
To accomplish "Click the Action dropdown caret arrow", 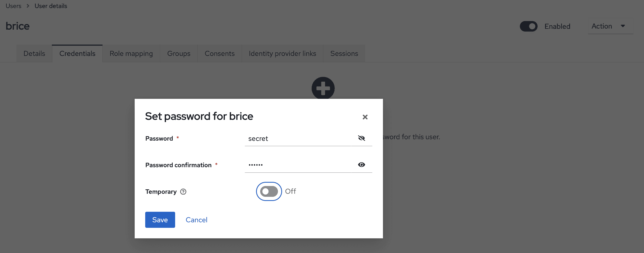I will click(x=623, y=26).
